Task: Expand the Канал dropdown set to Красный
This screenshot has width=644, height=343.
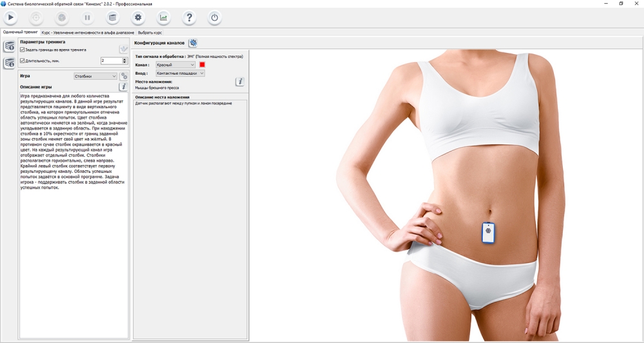Action: coord(175,65)
